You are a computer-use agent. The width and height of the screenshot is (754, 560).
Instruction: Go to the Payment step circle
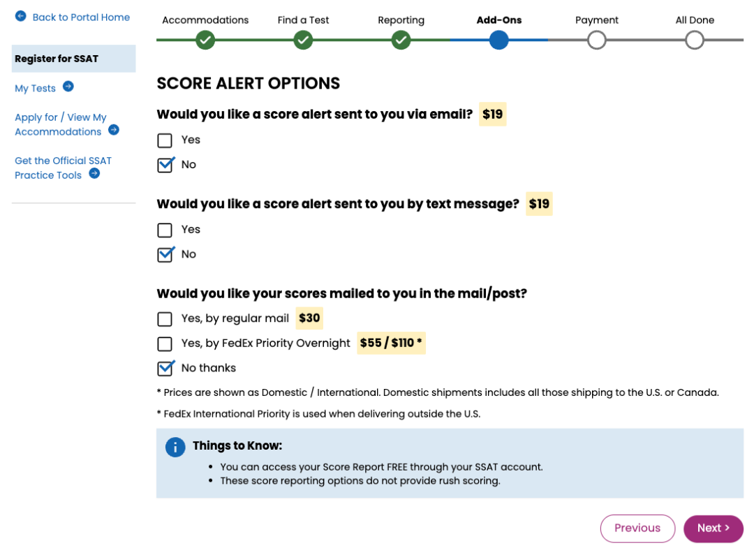point(596,40)
